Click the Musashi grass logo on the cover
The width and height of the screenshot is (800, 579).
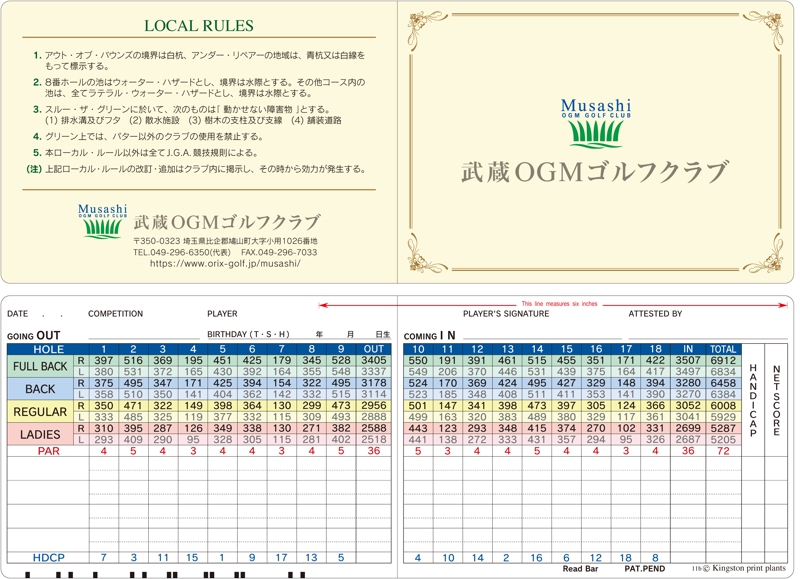596,123
